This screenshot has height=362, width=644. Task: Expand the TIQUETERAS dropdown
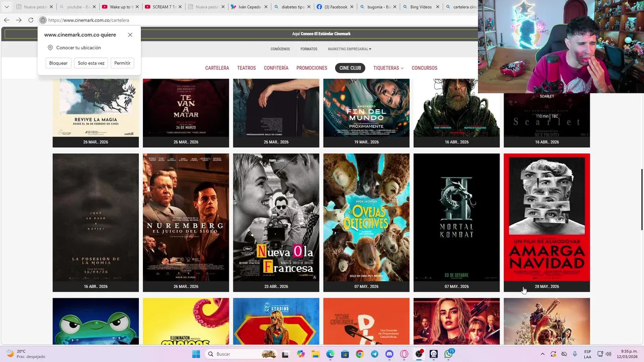(x=388, y=68)
